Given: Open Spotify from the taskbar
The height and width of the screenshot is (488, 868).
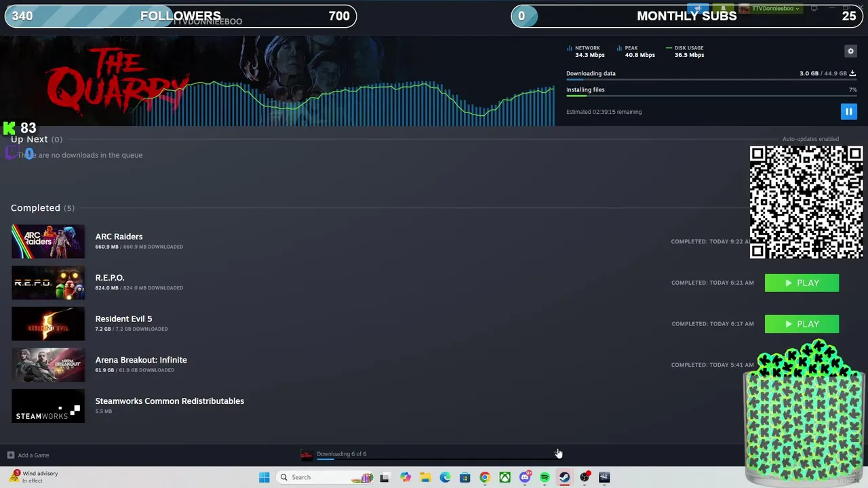Looking at the screenshot, I should [545, 477].
